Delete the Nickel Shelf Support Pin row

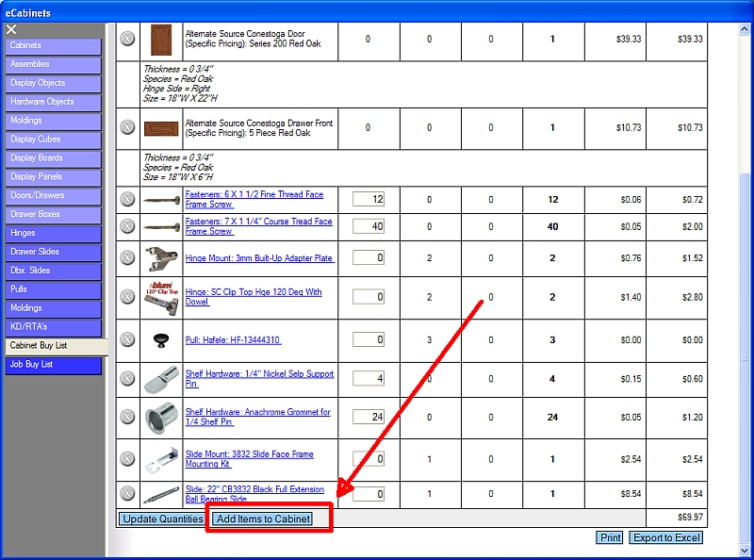(128, 379)
